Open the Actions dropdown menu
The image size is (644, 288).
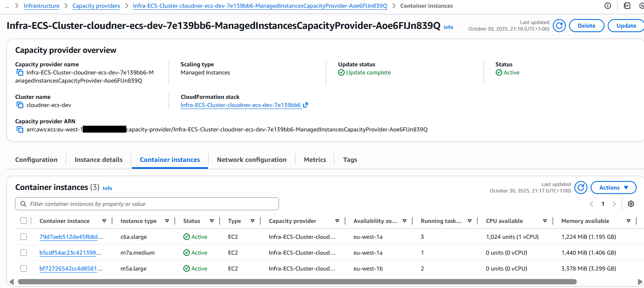[613, 188]
